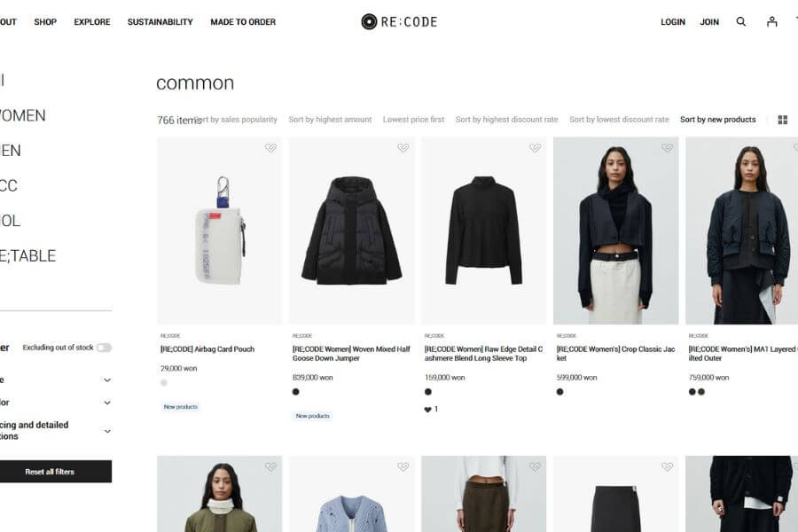The height and width of the screenshot is (532, 798).
Task: Add Crop Classic Jacket to wishlist via heart
Action: [667, 148]
